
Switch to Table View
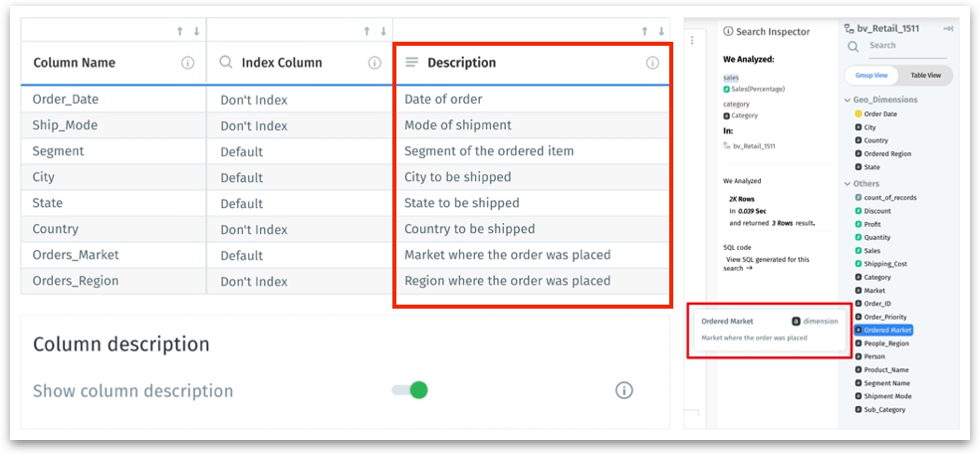click(926, 76)
